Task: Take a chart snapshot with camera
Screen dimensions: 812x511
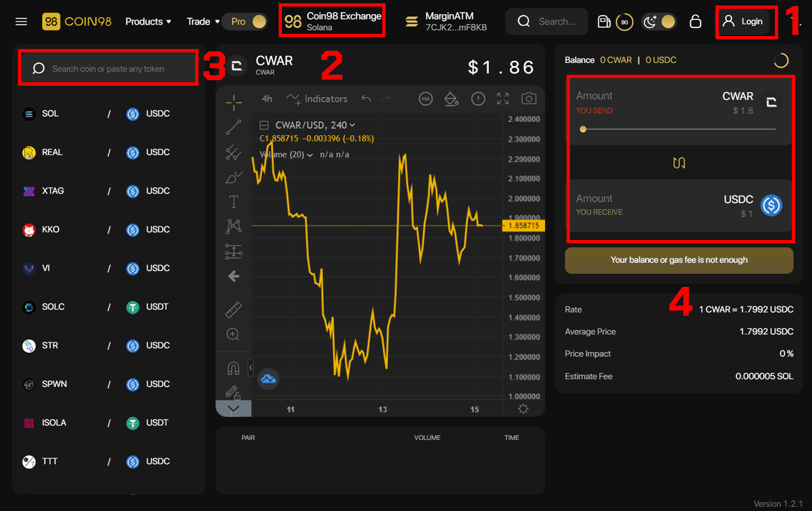Action: [528, 99]
